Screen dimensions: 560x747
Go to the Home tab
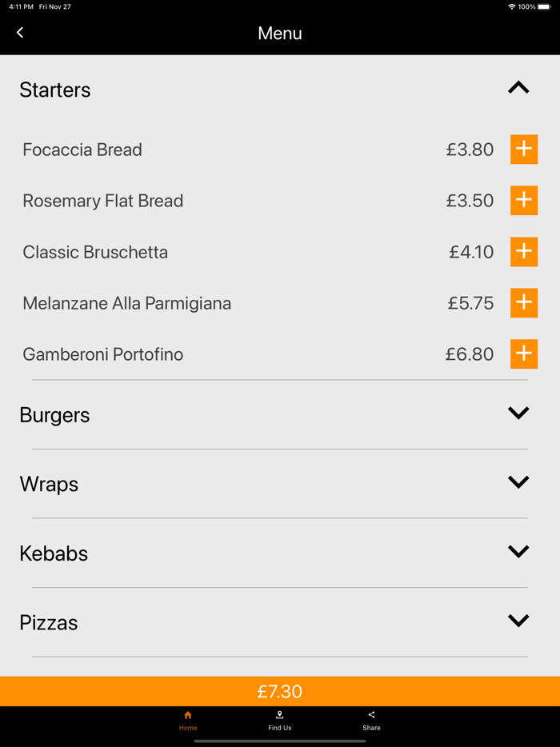pos(188,721)
